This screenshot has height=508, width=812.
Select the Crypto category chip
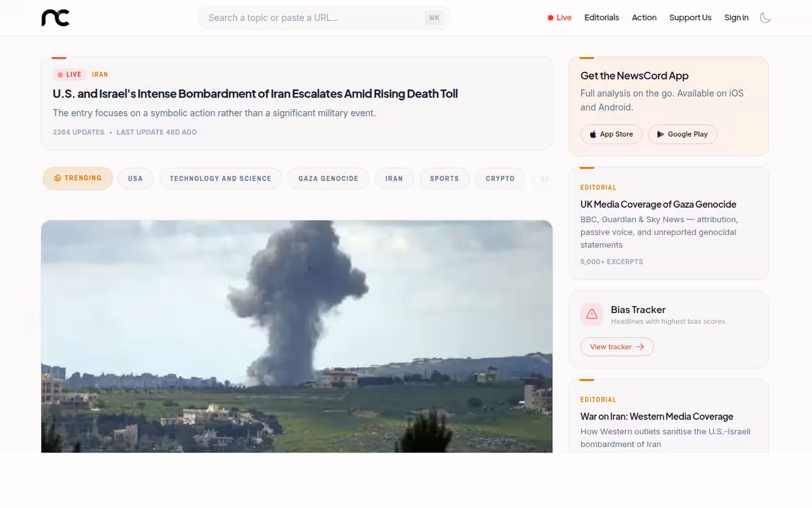click(x=500, y=179)
